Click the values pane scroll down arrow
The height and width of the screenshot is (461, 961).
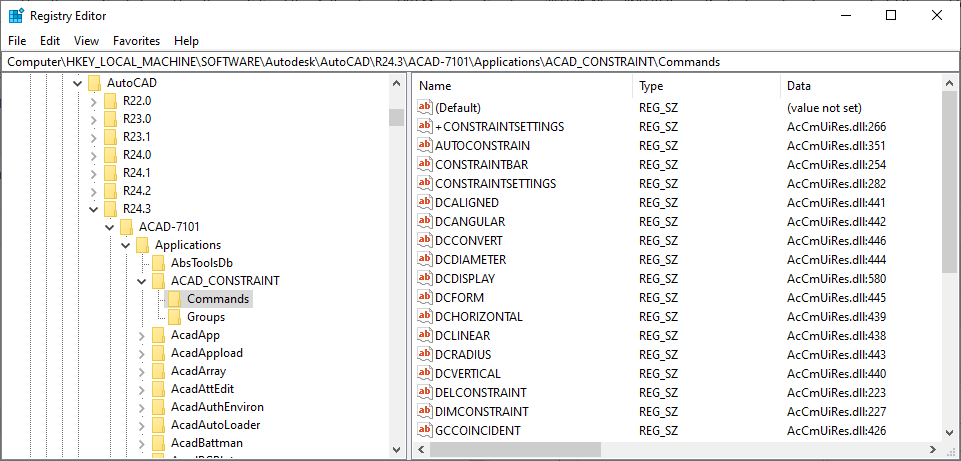tap(951, 432)
